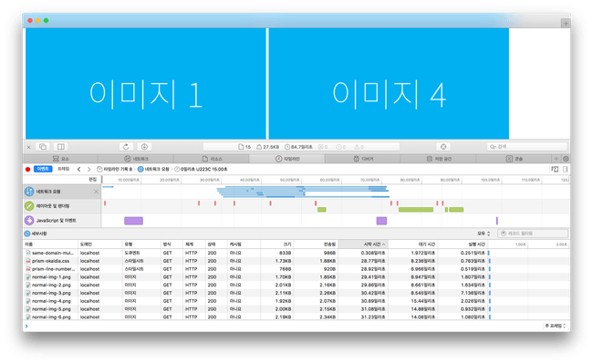Focus the 레코드 필터링 filter field
Image resolution: width=593 pixels, height=364 pixels.
533,234
